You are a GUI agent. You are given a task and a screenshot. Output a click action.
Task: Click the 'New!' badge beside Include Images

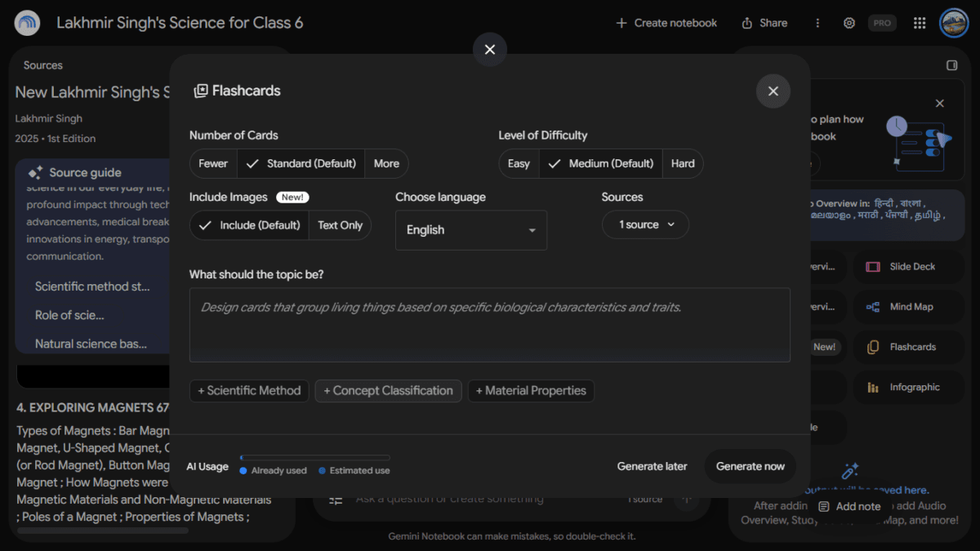(292, 198)
